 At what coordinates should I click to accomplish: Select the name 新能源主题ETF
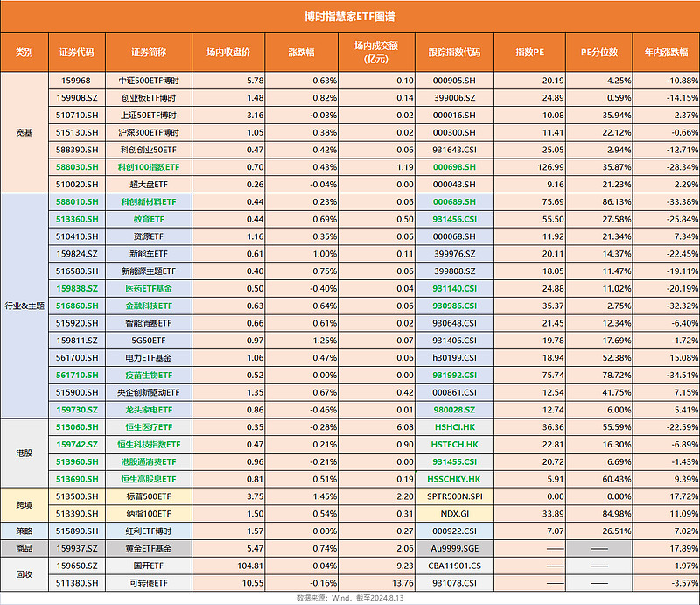pos(149,271)
